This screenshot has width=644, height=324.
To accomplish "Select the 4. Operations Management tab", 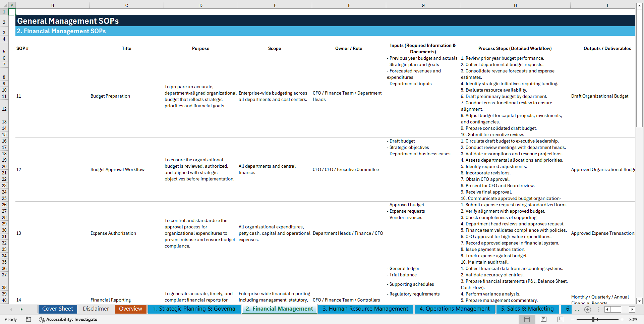I will pyautogui.click(x=455, y=309).
